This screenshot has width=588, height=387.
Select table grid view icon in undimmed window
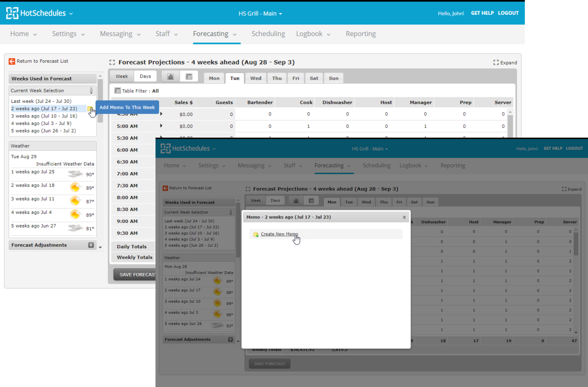coord(189,77)
